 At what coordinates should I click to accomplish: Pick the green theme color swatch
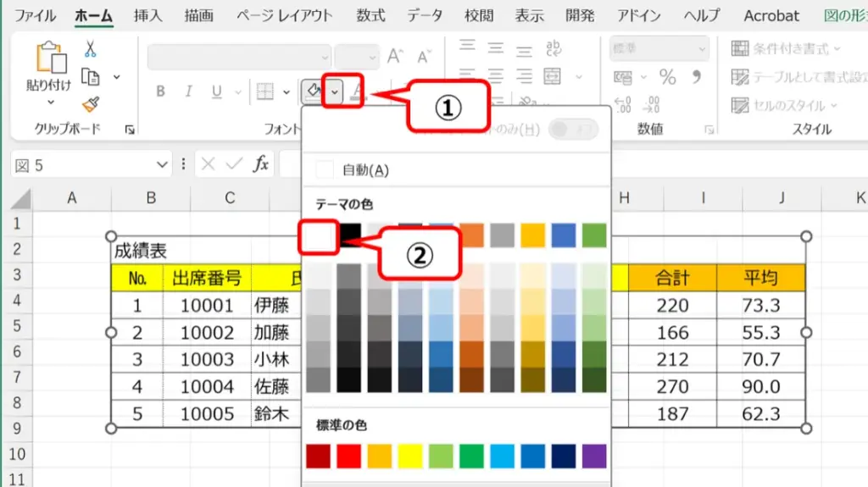point(594,235)
